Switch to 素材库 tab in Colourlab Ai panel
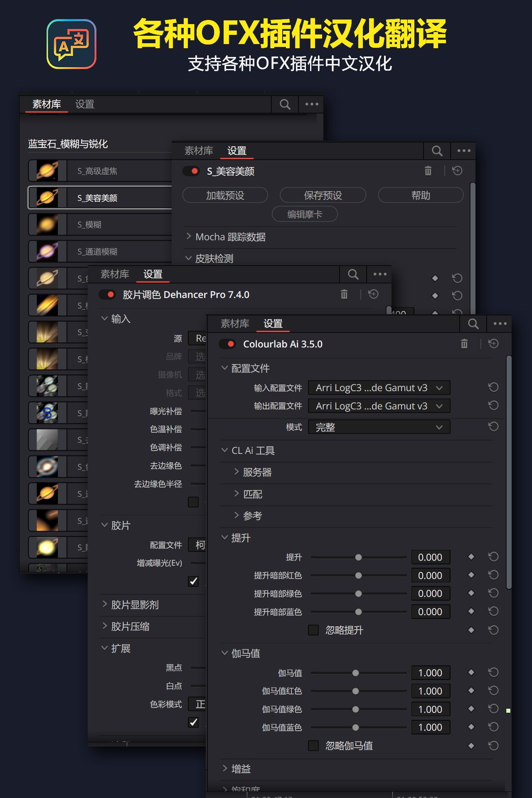Viewport: 532px width, 798px height. click(x=235, y=323)
